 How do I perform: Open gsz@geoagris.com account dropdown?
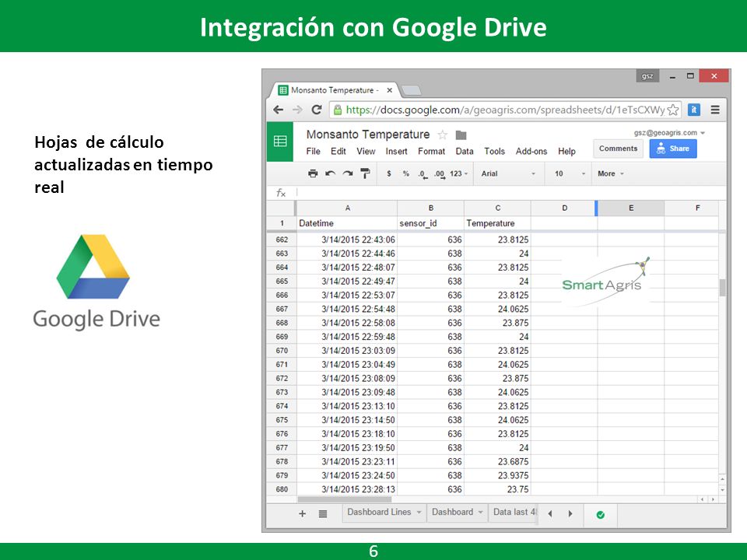click(669, 133)
